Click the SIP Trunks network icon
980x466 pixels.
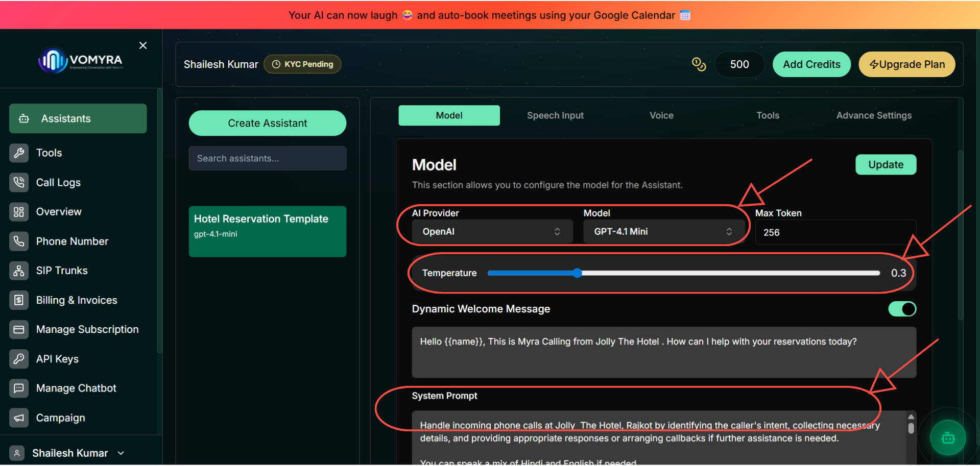click(19, 271)
